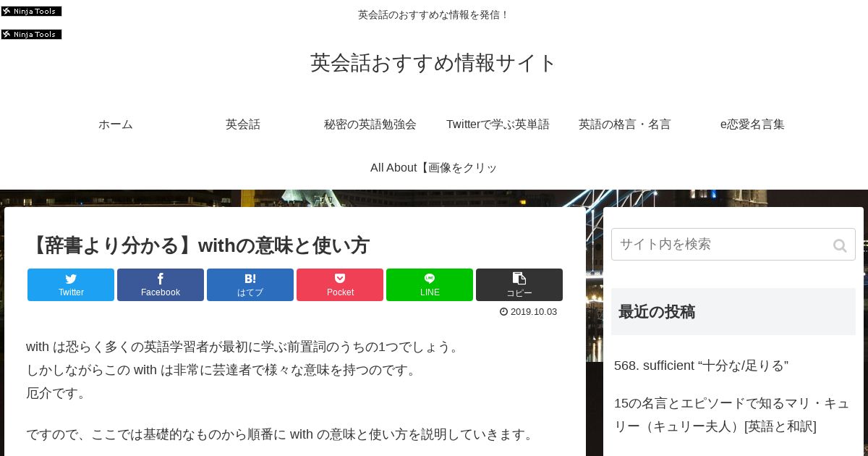Screen dimensions: 868x456
Task: Go to 英会話おすすめ情報サイト site title
Action: 434,63
